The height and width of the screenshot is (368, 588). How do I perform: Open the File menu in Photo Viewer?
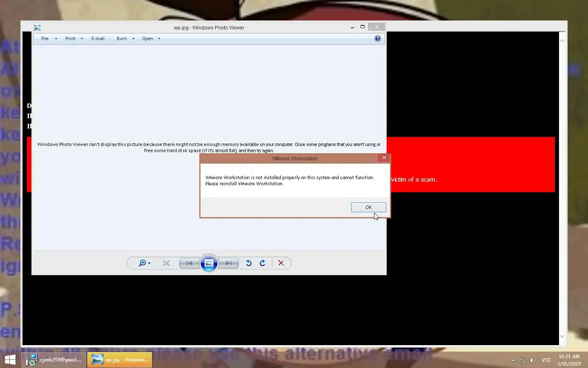point(45,38)
